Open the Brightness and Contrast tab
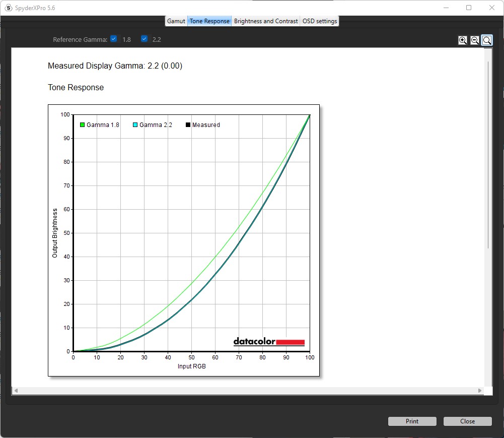This screenshot has width=504, height=438. coord(266,21)
